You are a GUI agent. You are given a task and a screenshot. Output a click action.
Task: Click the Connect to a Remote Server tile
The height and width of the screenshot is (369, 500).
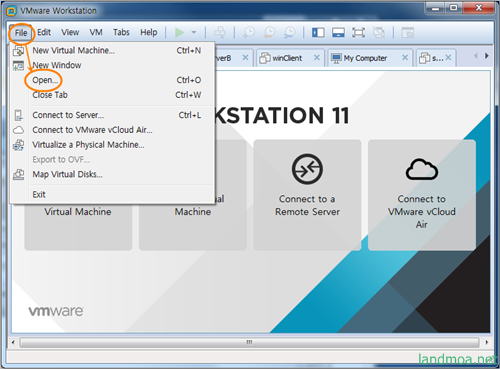click(307, 195)
